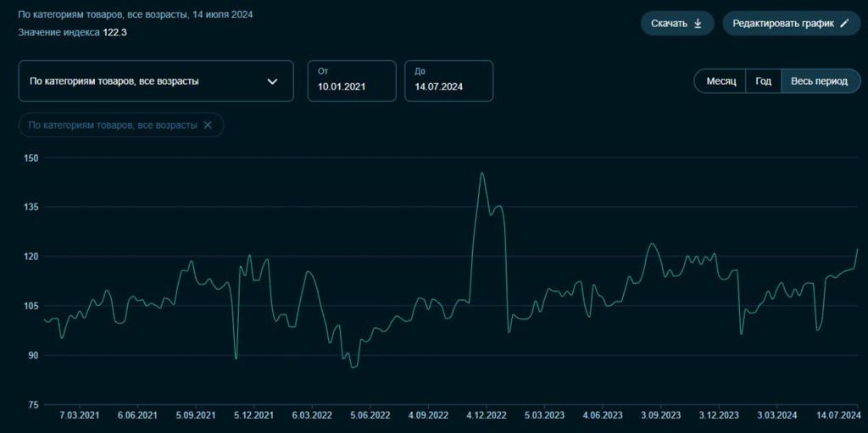
Task: Click the line's final point at 14.07.2024
Action: [x=857, y=249]
